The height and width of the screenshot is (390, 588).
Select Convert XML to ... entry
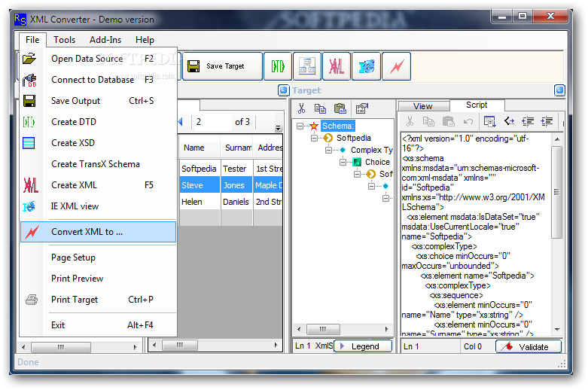tap(98, 232)
